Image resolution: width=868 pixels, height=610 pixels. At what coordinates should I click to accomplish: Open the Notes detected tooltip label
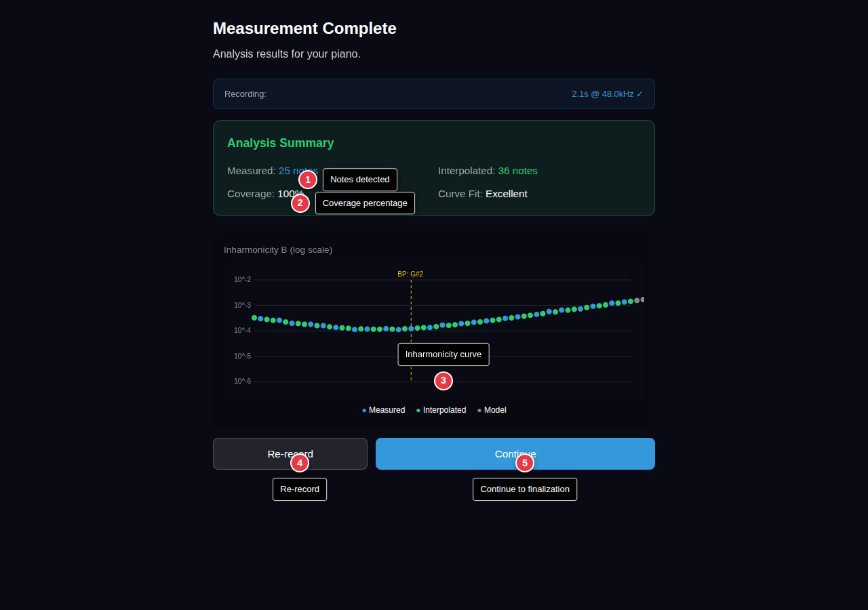coord(359,179)
